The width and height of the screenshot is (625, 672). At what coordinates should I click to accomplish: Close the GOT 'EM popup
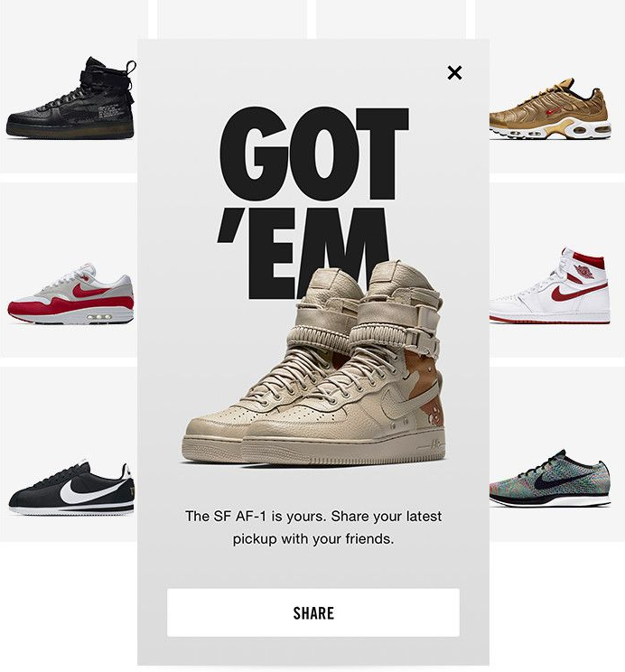454,73
